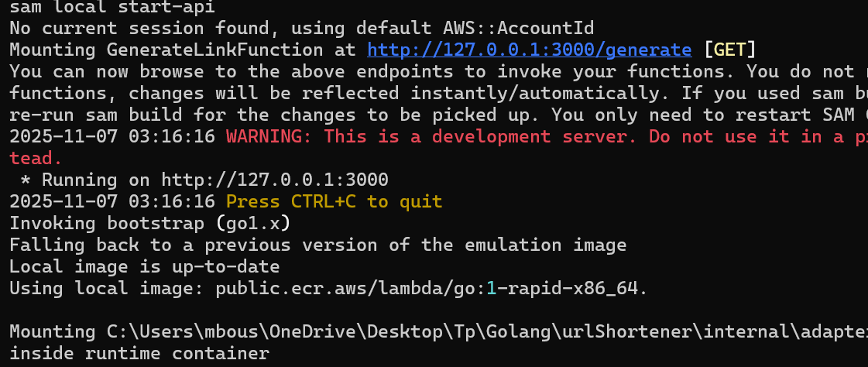Screen dimensions: 868x367
Task: Click the public.ecr.aws/lambda/go image name
Action: (x=431, y=289)
